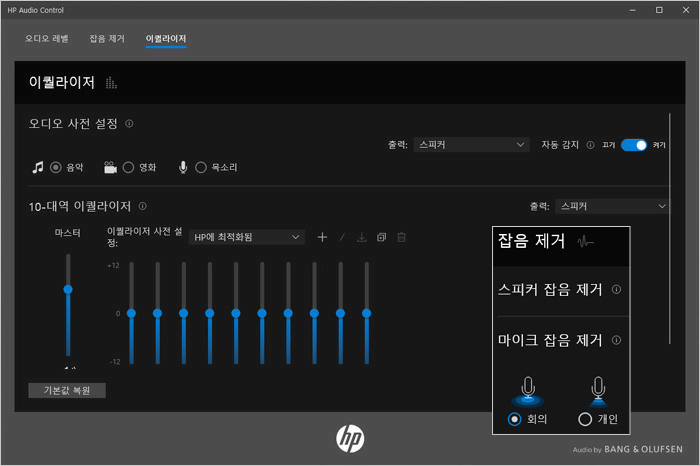
Task: Click info icon beside 스피커 잡음 제거
Action: (616, 290)
